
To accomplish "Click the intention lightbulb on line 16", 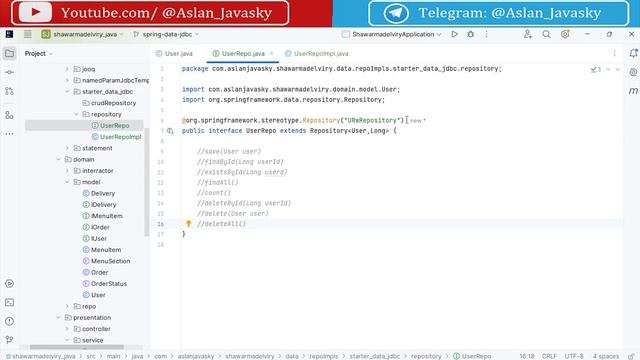I will point(189,223).
